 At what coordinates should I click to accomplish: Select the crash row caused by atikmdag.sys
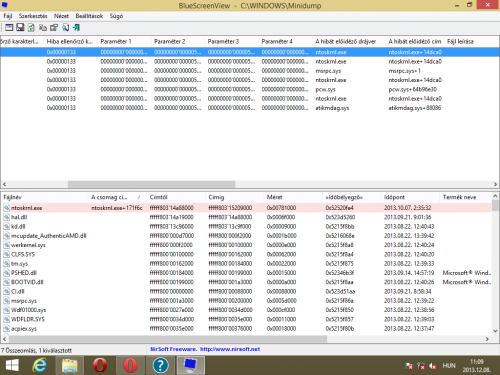(250, 108)
